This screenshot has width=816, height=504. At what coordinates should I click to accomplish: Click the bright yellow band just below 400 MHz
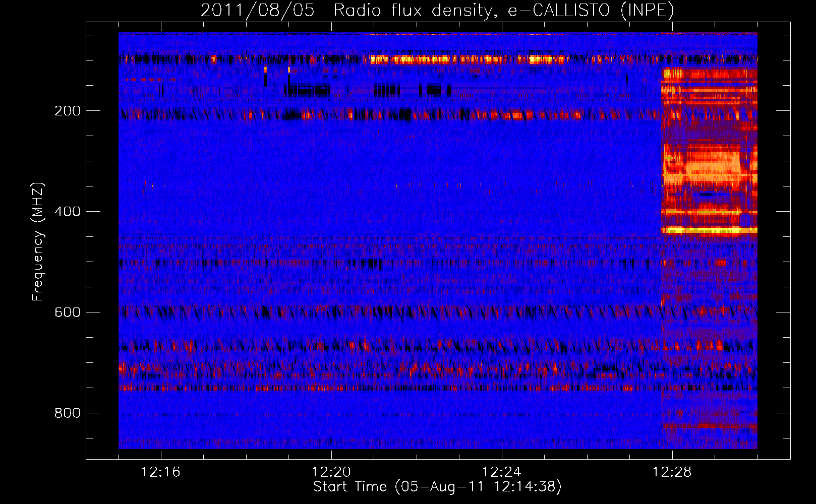(710, 230)
